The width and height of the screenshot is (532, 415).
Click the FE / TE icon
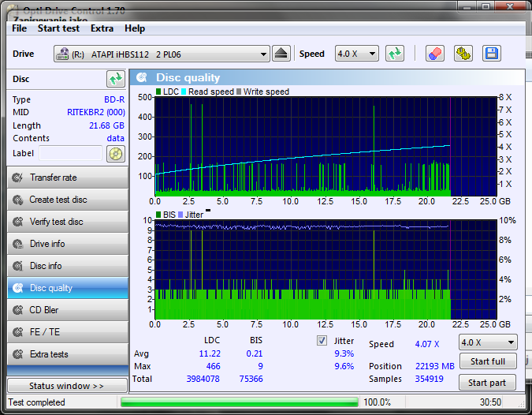coord(17,332)
